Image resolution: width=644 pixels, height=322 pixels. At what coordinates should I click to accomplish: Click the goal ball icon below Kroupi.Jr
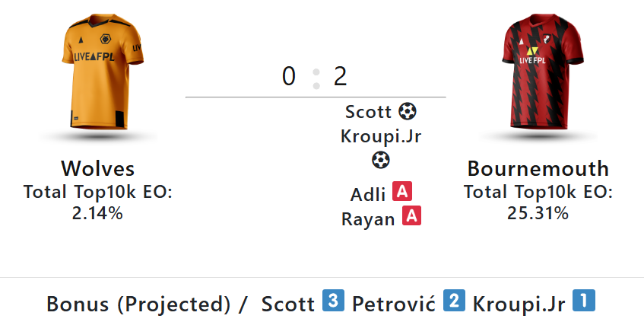point(381,161)
